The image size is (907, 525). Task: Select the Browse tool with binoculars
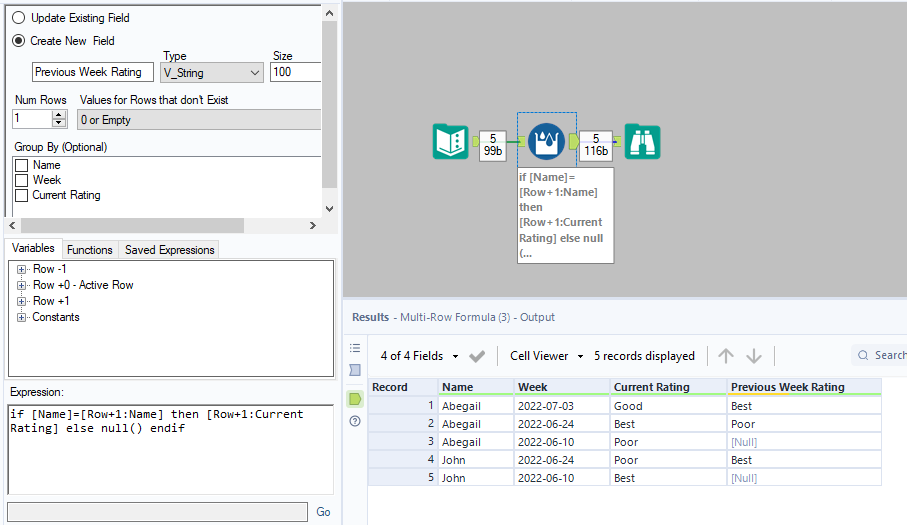[x=643, y=142]
